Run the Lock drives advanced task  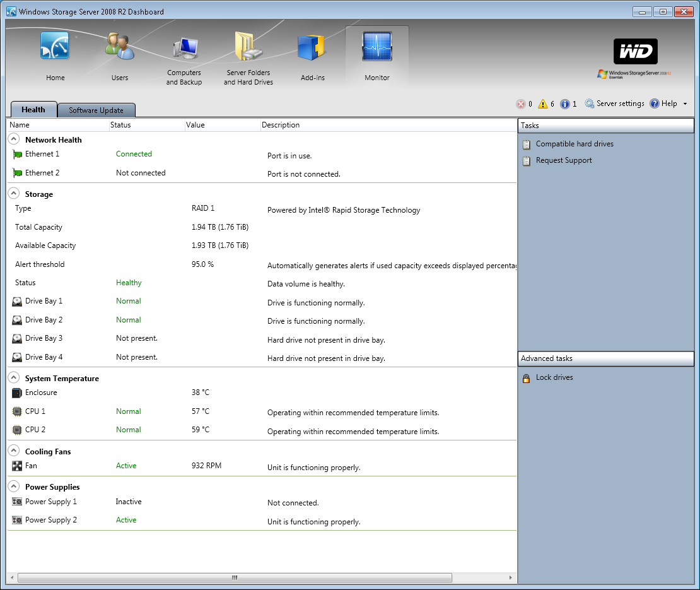click(554, 377)
